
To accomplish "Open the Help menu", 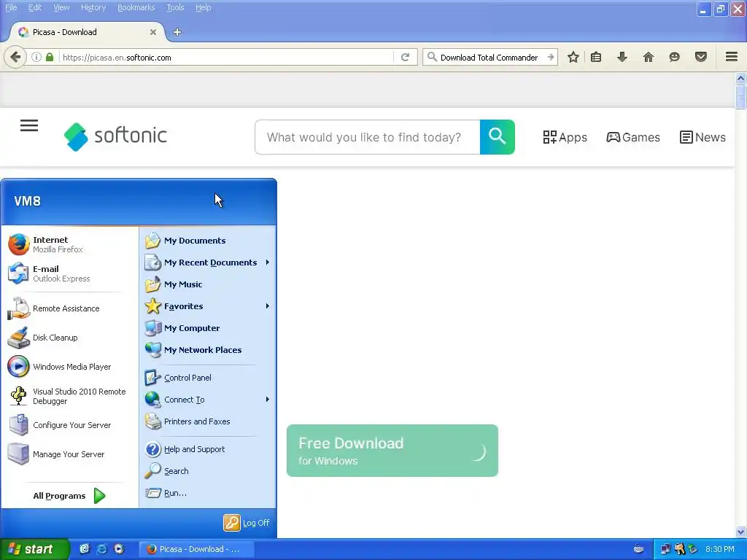I will [x=204, y=7].
